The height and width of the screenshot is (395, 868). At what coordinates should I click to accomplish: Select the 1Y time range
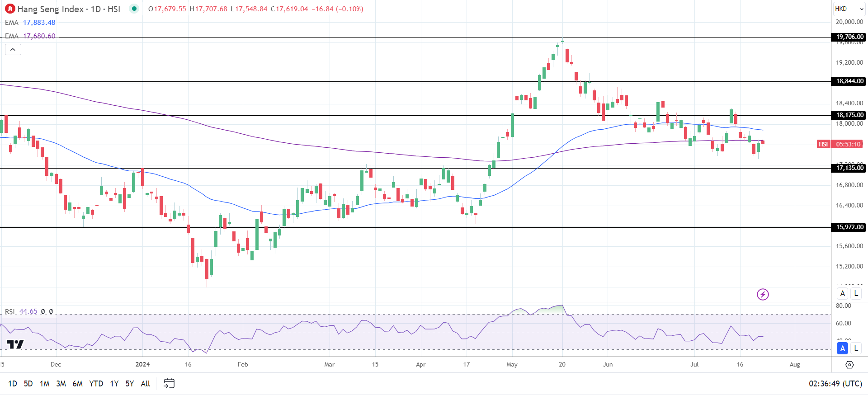[114, 384]
